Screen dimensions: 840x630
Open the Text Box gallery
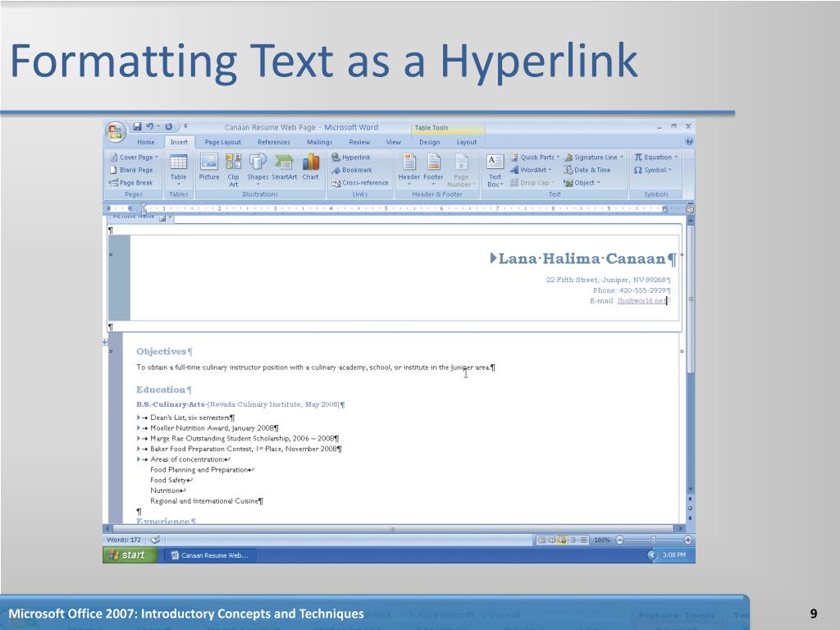[495, 170]
